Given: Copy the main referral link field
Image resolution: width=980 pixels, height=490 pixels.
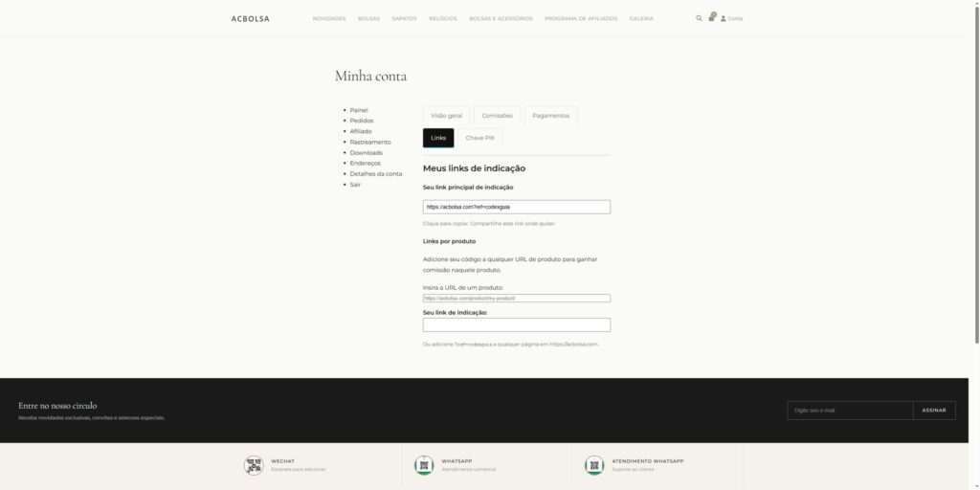Looking at the screenshot, I should [x=516, y=207].
